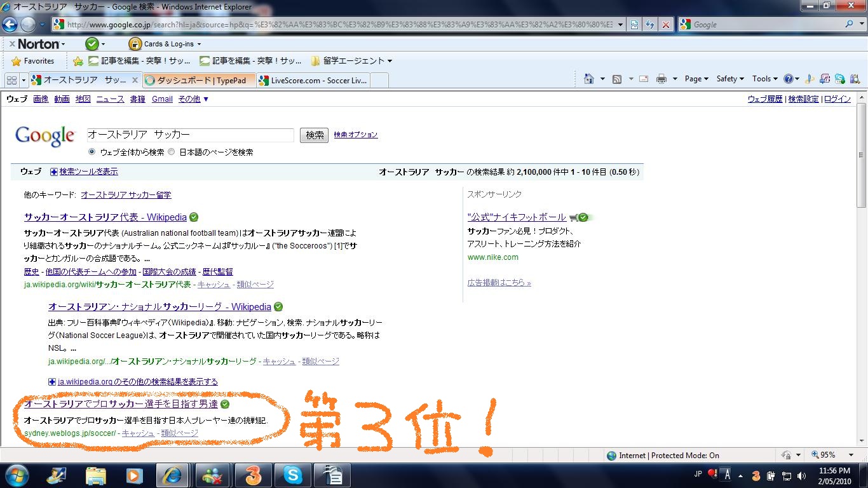Open the zoom level dropdown arrow

[851, 455]
